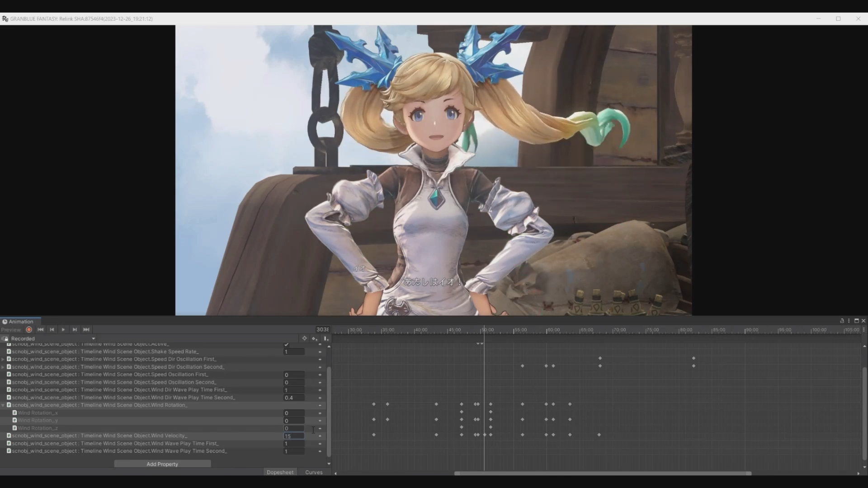This screenshot has height=488, width=868.
Task: Open property menu icon for Wind Wave Play Time First_
Action: pos(320,444)
